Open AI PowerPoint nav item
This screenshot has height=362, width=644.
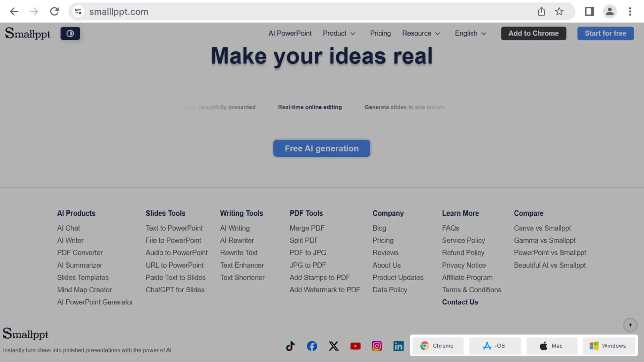click(290, 34)
